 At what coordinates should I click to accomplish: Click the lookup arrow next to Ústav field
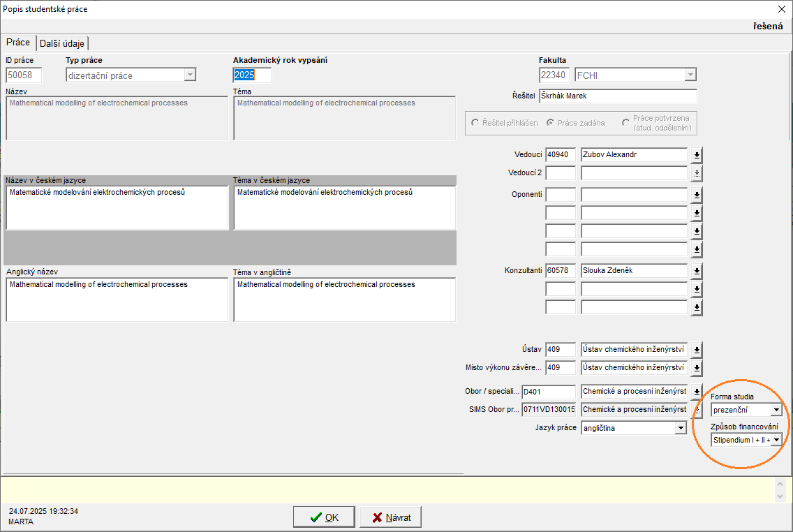click(x=697, y=350)
